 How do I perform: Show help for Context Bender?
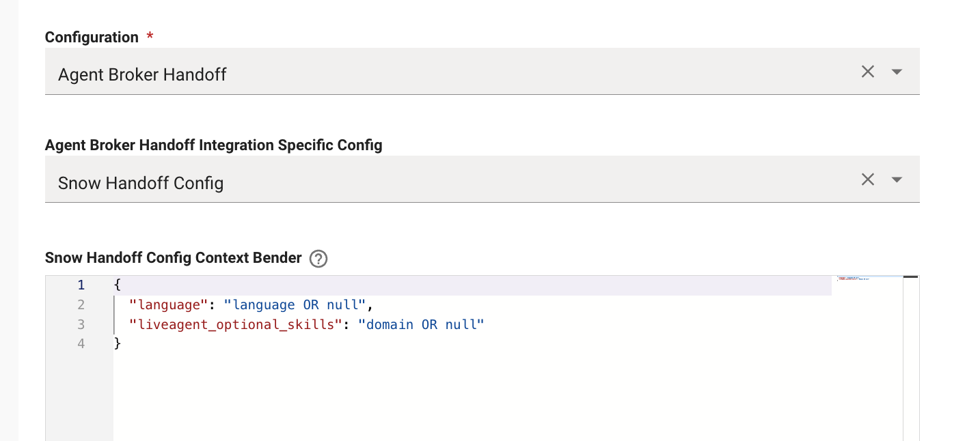click(318, 259)
